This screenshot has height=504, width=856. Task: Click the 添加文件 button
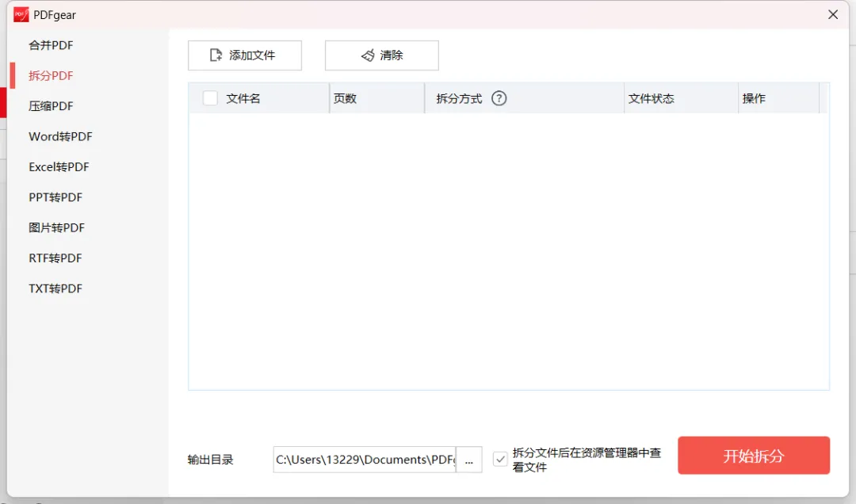245,55
